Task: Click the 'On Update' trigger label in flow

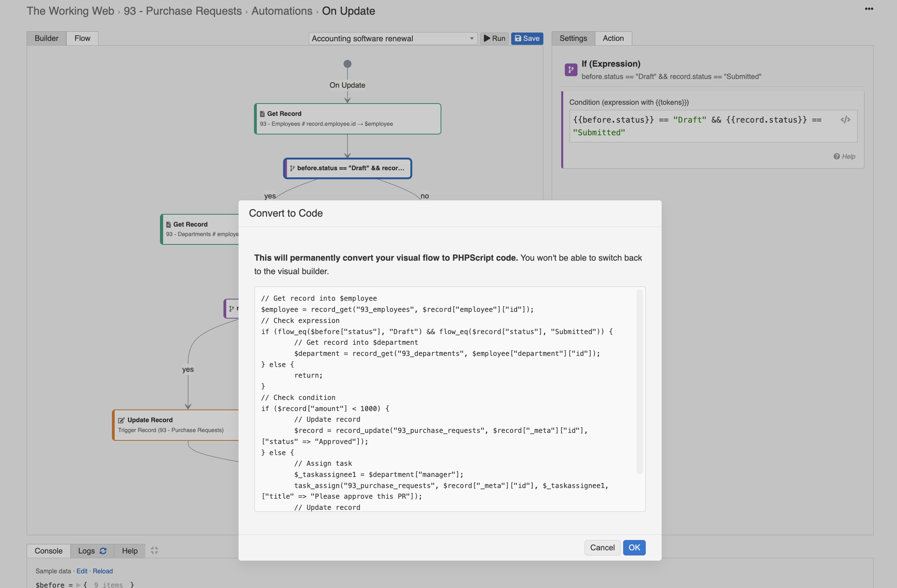Action: pyautogui.click(x=347, y=85)
